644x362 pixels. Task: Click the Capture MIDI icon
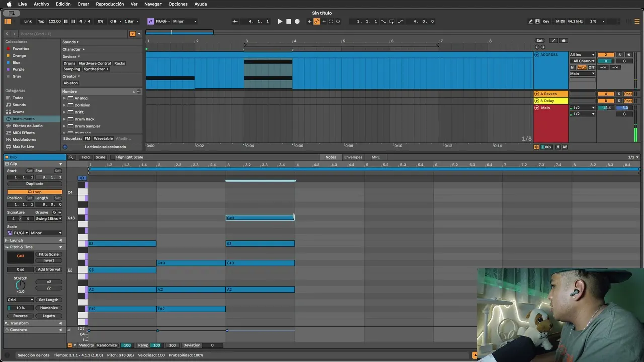(x=331, y=21)
